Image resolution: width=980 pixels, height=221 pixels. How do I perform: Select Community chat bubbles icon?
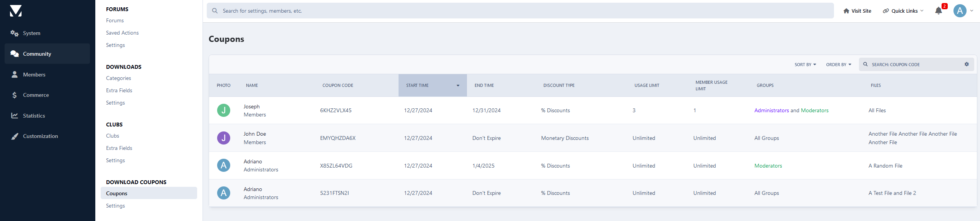[15, 54]
